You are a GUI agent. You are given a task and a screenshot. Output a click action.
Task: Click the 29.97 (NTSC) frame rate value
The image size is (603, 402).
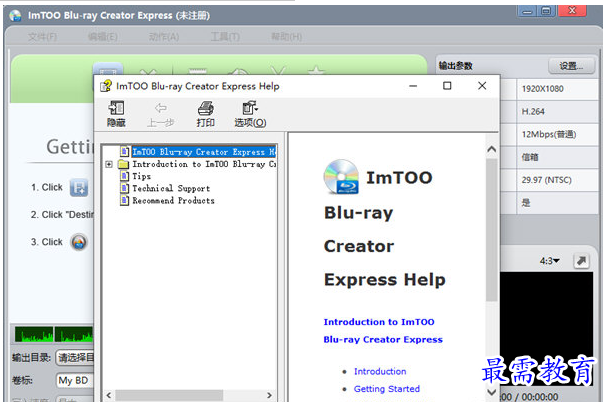click(546, 180)
